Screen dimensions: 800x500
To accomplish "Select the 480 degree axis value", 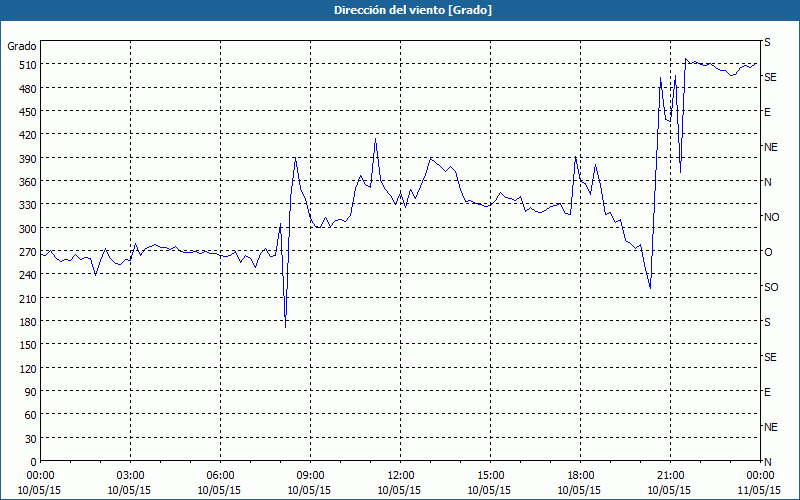I will coord(28,89).
